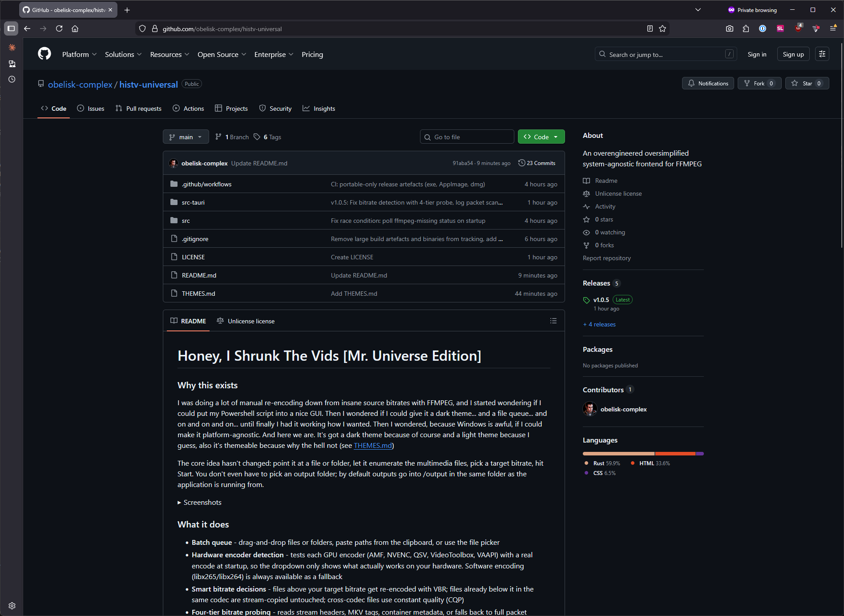Screen dimensions: 844x616
Task: Open the main branch dropdown
Action: point(186,137)
